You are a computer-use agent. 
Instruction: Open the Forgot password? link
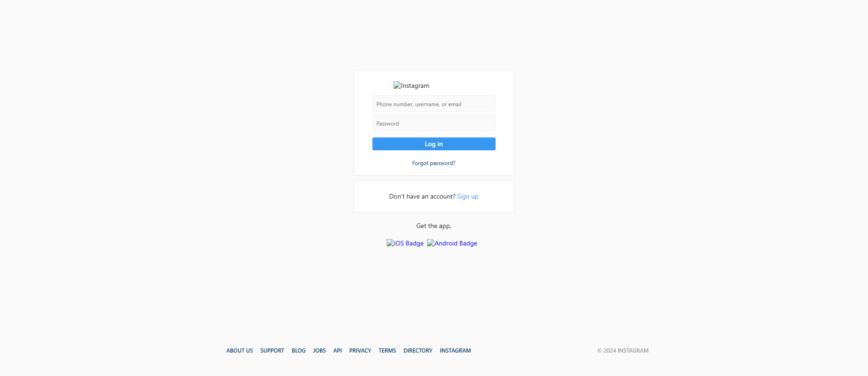tap(434, 163)
